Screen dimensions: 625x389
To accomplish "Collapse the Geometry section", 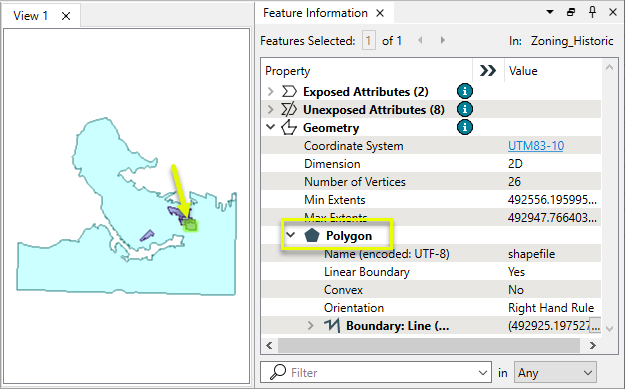I will [271, 128].
